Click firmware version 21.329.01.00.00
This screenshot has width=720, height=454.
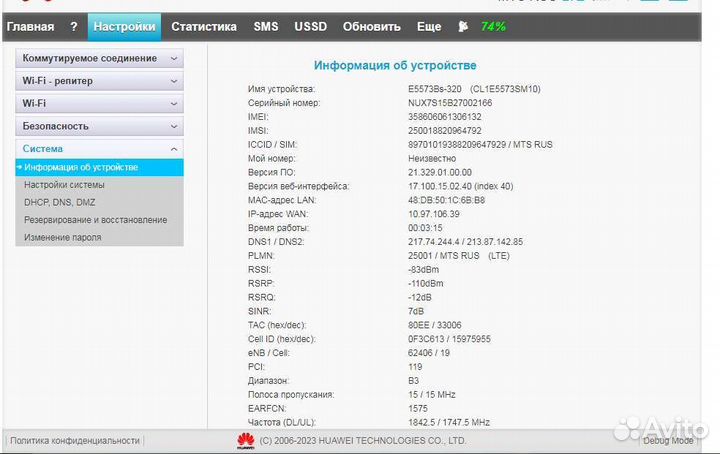(x=439, y=173)
